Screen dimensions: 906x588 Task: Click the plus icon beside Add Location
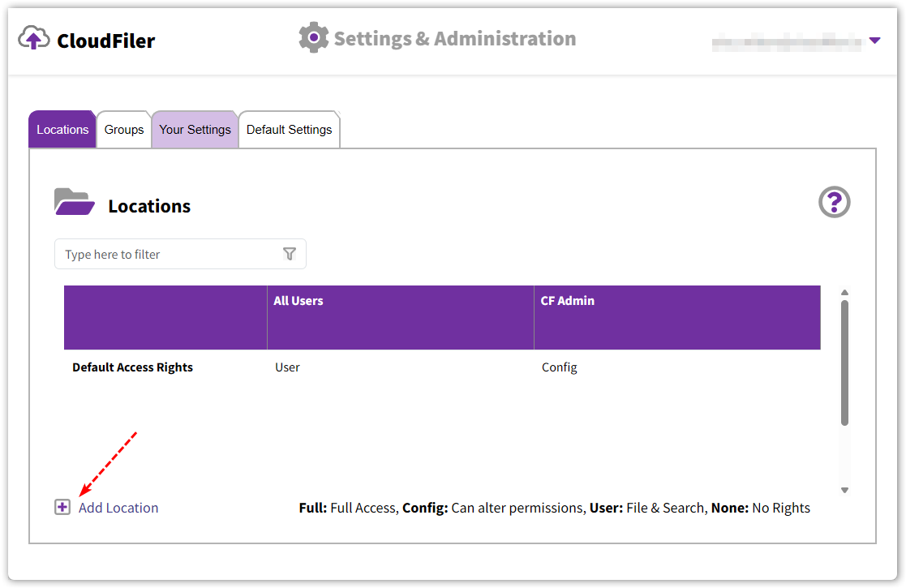(x=62, y=508)
